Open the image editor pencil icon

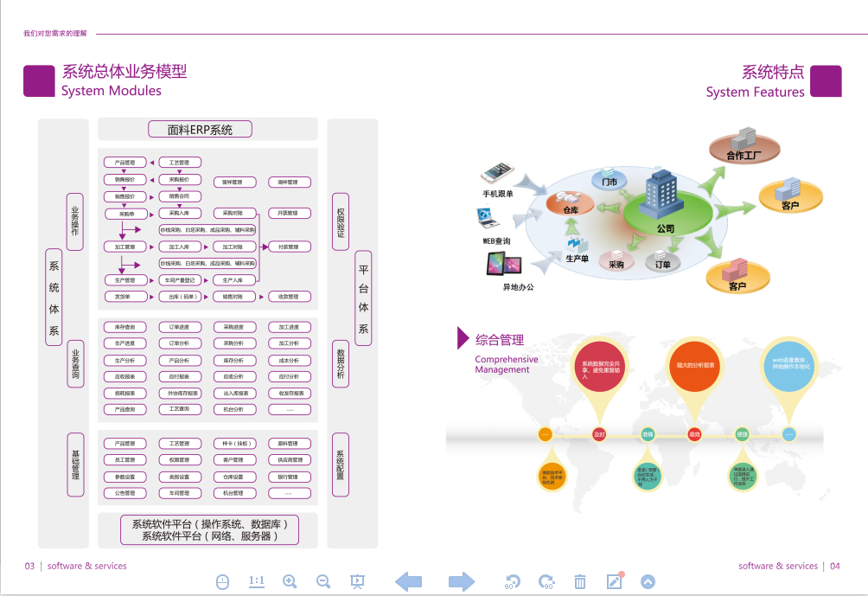pyautogui.click(x=615, y=581)
